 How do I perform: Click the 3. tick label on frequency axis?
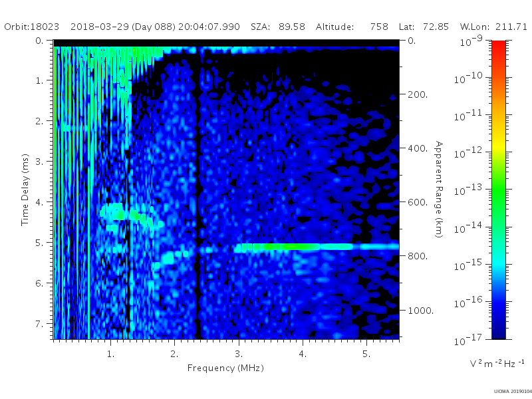point(239,354)
